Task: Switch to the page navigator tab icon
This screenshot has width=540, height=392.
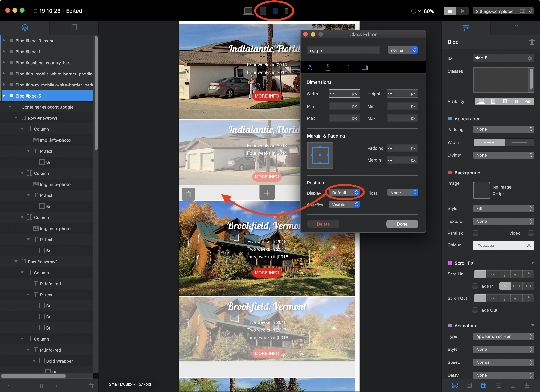Action: click(74, 28)
